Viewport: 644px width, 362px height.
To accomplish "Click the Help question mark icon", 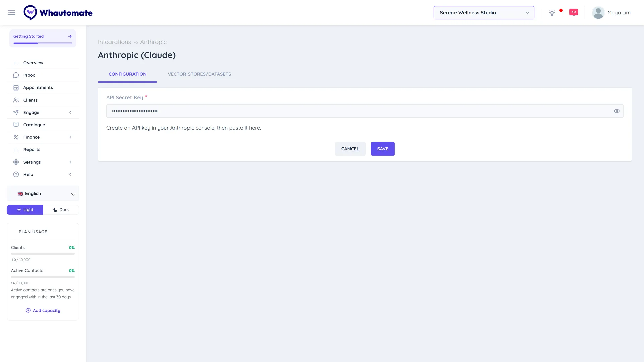I will [16, 175].
